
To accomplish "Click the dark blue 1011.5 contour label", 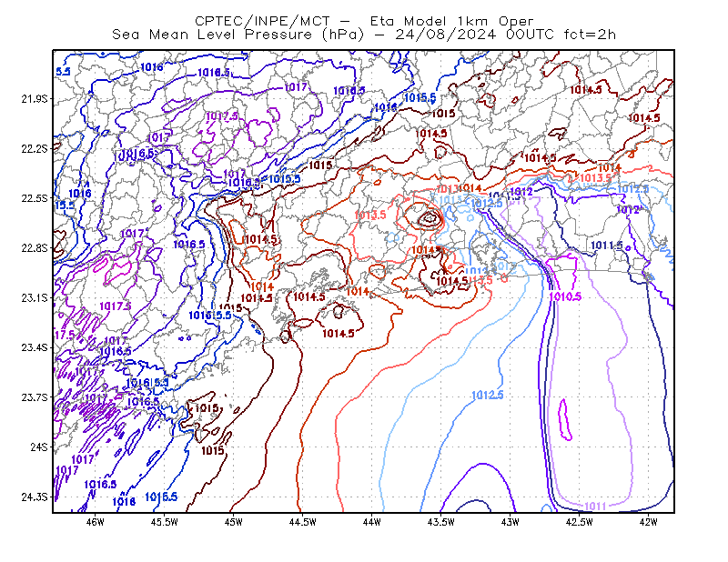I will coord(606,245).
